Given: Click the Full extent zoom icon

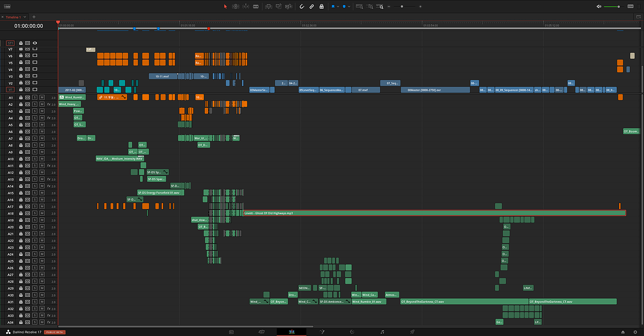Looking at the screenshot, I should 359,7.
